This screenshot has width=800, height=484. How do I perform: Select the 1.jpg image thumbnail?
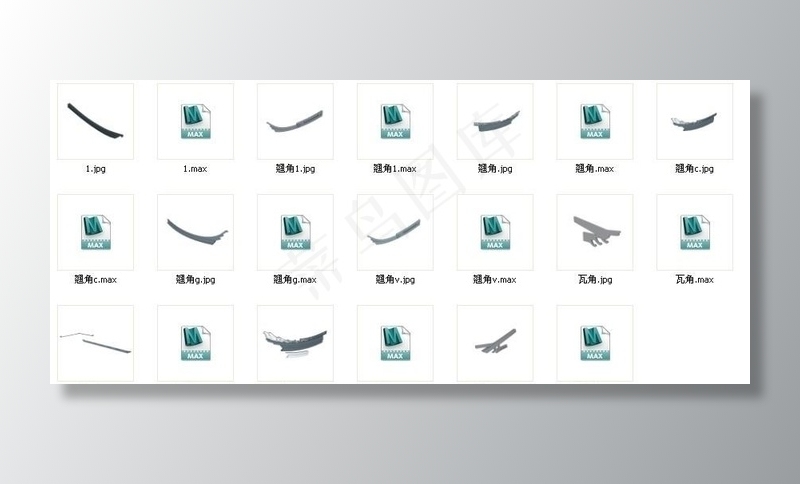pos(95,121)
